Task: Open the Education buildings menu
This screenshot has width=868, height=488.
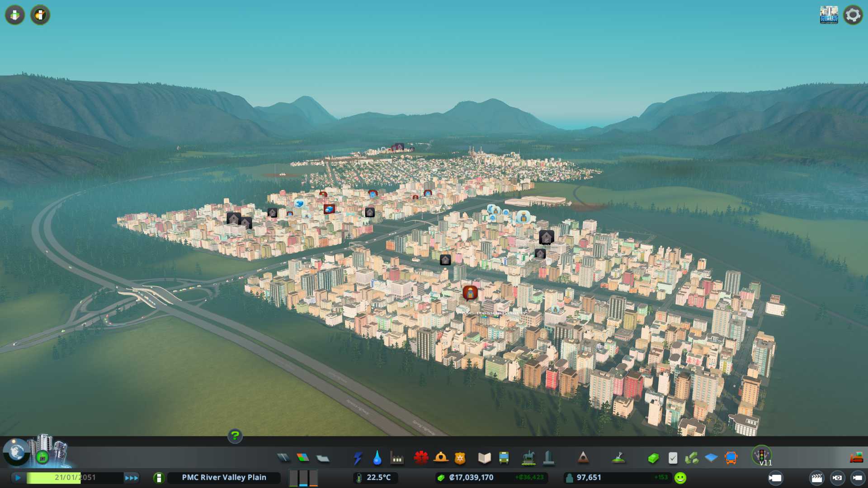Action: point(484,458)
